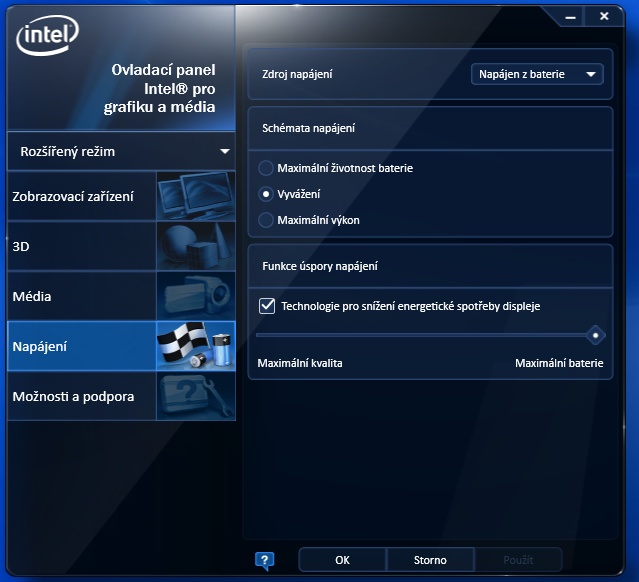Uncheck Technologie pro snížení energetické spotřeby displeje
This screenshot has height=582, width=639.
point(267,306)
